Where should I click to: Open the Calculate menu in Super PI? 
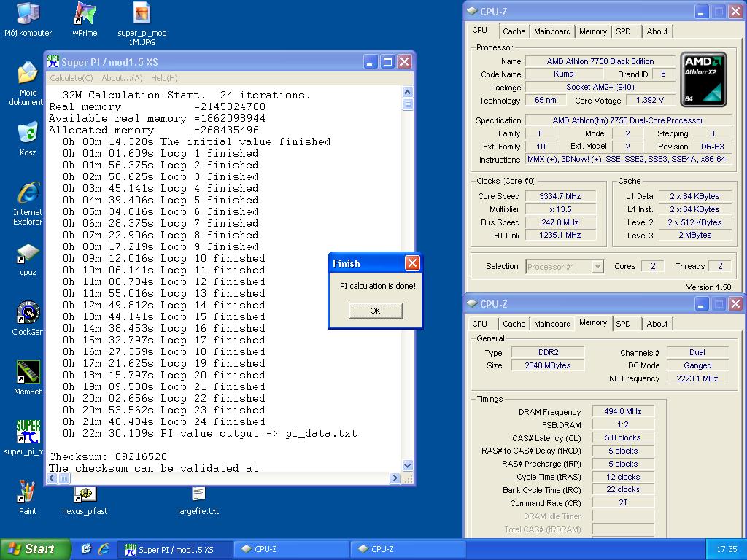[71, 78]
